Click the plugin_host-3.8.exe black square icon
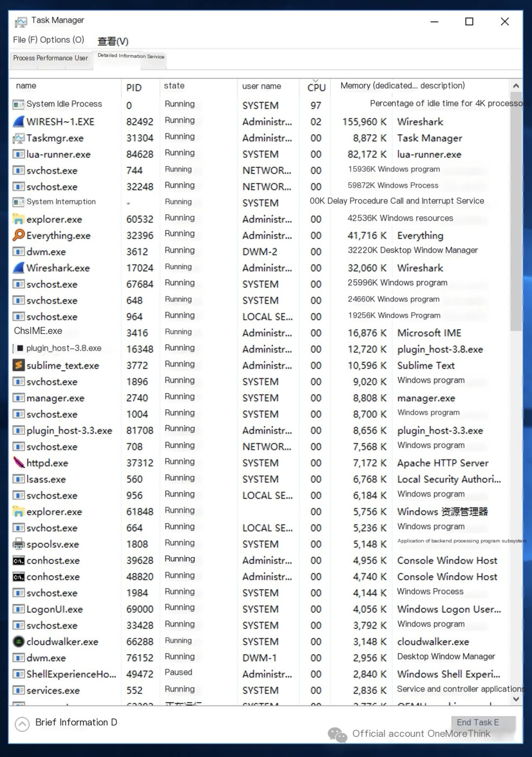The width and height of the screenshot is (532, 757). 20,348
